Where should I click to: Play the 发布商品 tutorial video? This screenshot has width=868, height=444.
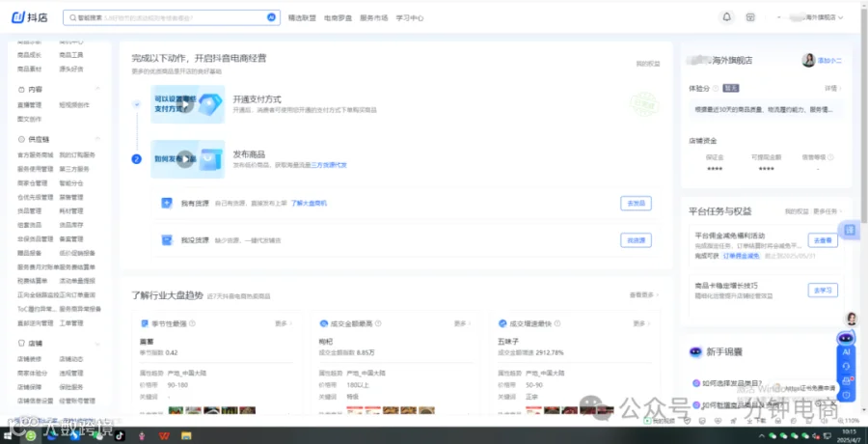pyautogui.click(x=185, y=158)
